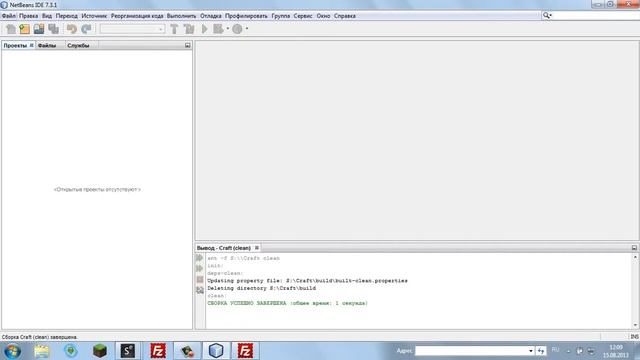Click the Save All toolbar icon

[53, 29]
